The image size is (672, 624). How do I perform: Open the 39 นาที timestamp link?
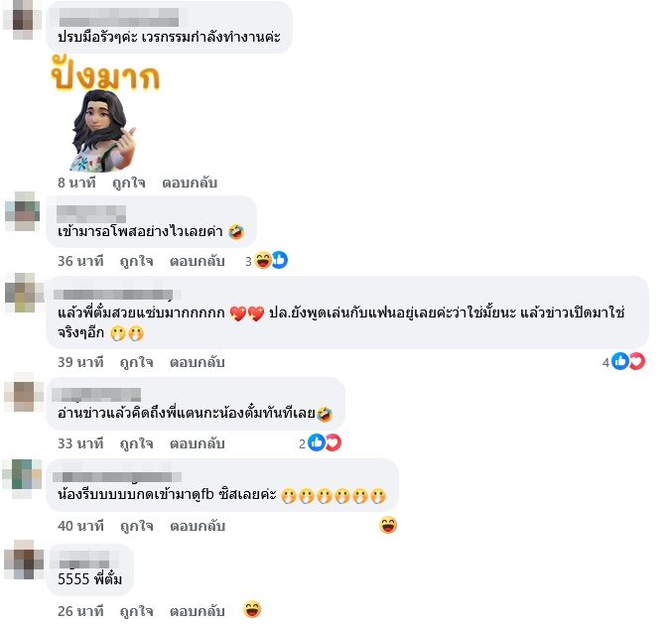80,362
